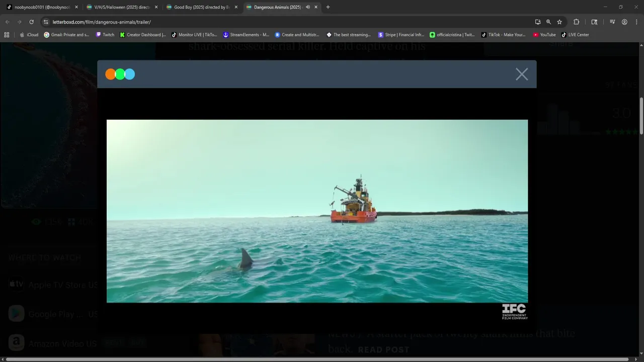Reload the current page

[31, 22]
